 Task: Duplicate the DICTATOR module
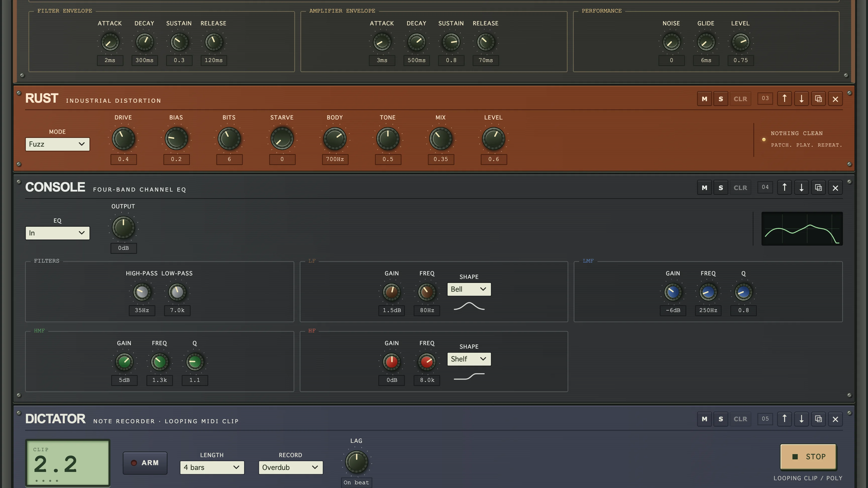tap(818, 419)
